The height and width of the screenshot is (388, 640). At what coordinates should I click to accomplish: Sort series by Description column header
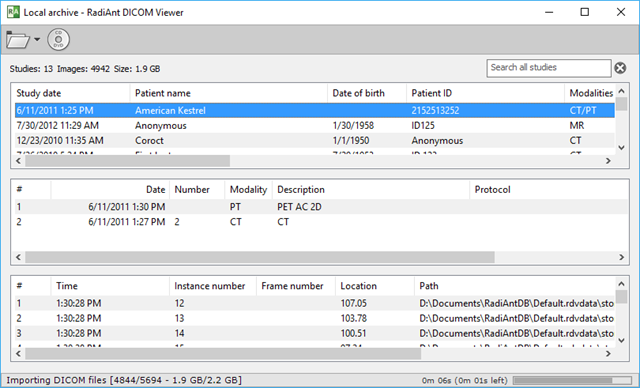point(371,190)
